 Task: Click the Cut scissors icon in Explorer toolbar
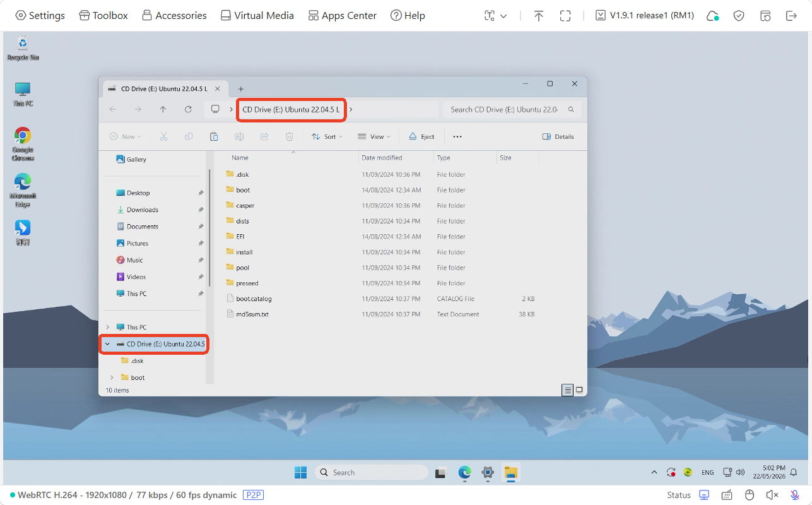coord(163,136)
